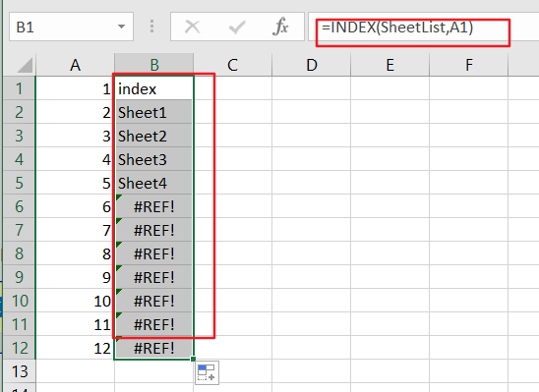
Task: Click the #REF! error in row 8
Action: tap(153, 253)
